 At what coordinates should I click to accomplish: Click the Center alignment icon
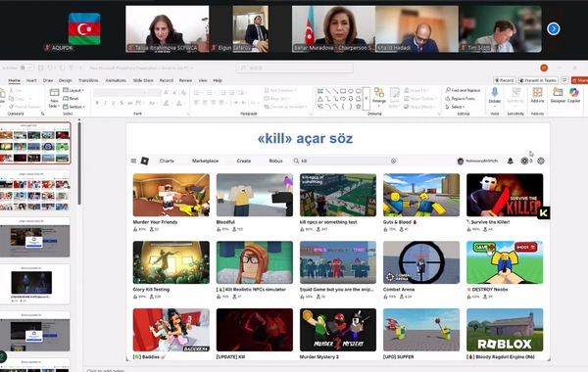(205, 103)
